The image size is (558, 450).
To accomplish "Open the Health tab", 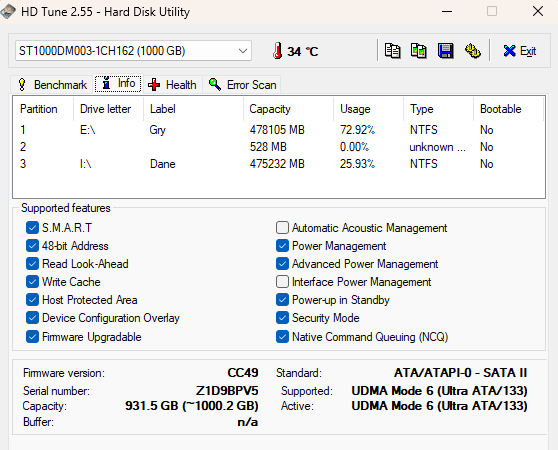I will point(173,85).
